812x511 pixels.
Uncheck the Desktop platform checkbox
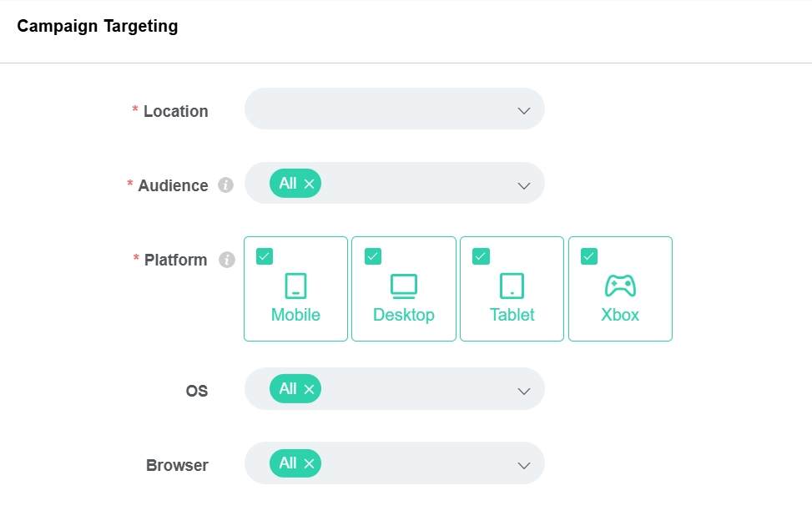coord(373,256)
